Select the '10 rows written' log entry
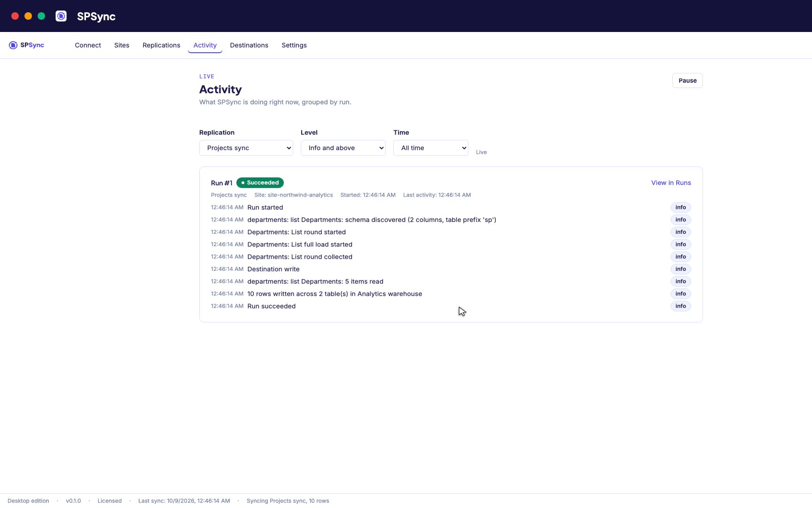The height and width of the screenshot is (508, 812). (x=451, y=294)
